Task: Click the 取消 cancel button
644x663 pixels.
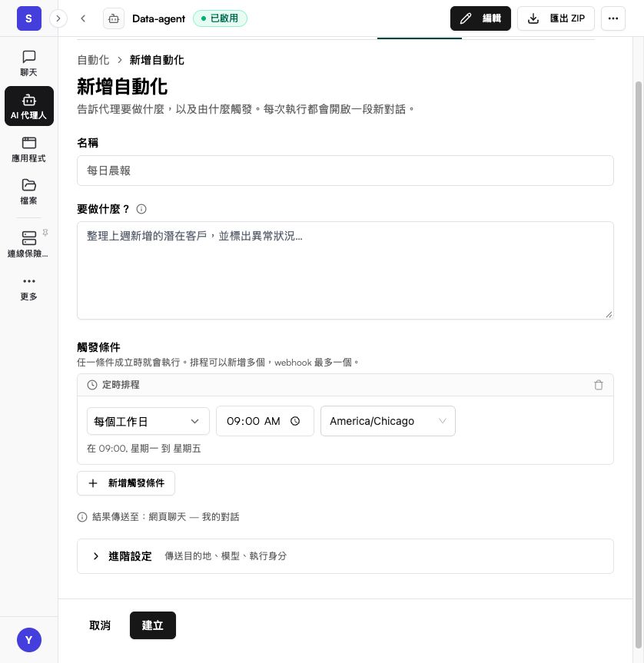Action: 100,625
